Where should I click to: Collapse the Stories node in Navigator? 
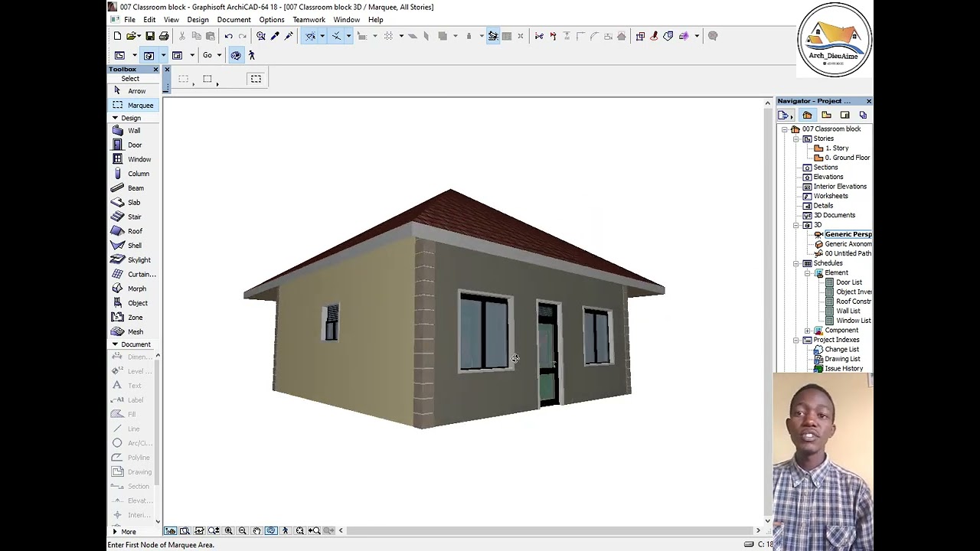click(796, 139)
